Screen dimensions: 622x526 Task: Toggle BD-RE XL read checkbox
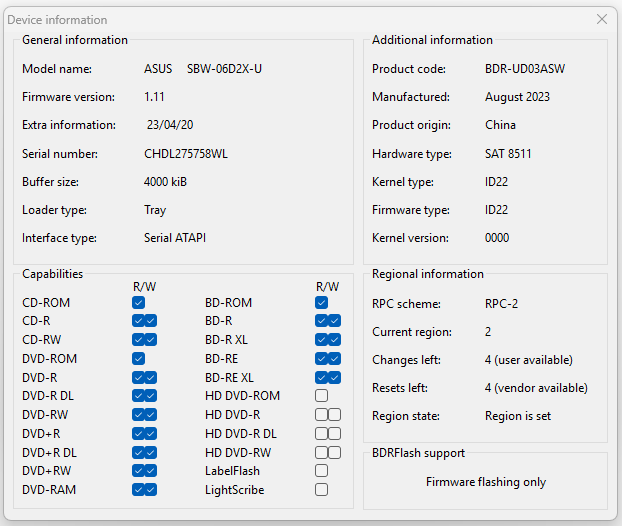click(321, 377)
